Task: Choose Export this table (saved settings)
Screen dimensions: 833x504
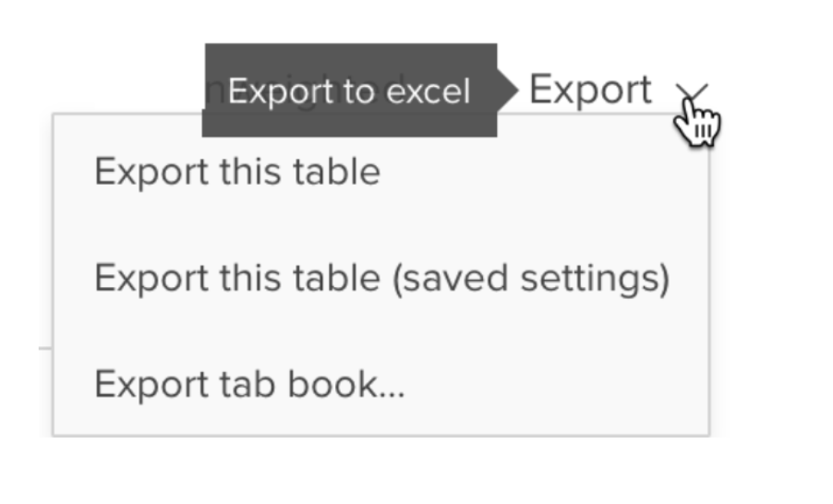Action: tap(381, 278)
